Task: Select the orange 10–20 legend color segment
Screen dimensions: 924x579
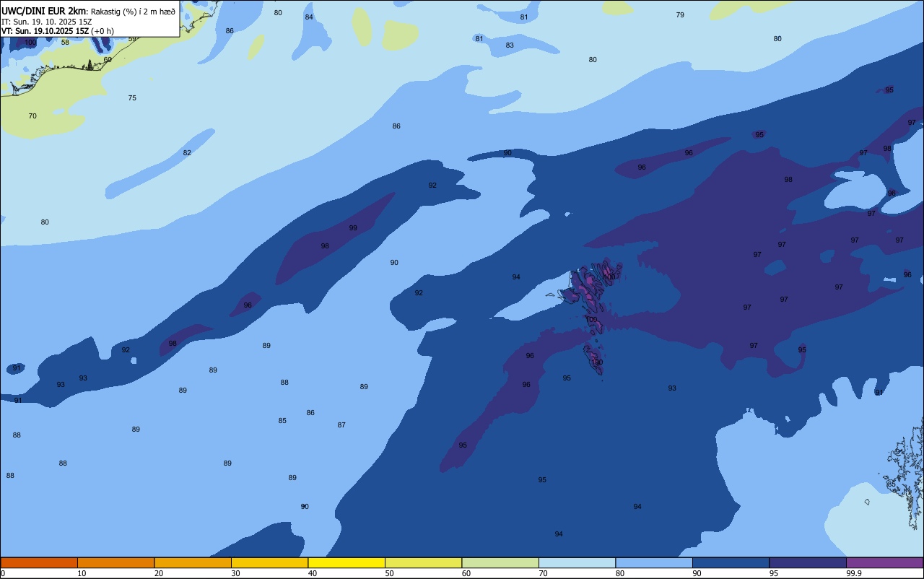Action: point(115,562)
